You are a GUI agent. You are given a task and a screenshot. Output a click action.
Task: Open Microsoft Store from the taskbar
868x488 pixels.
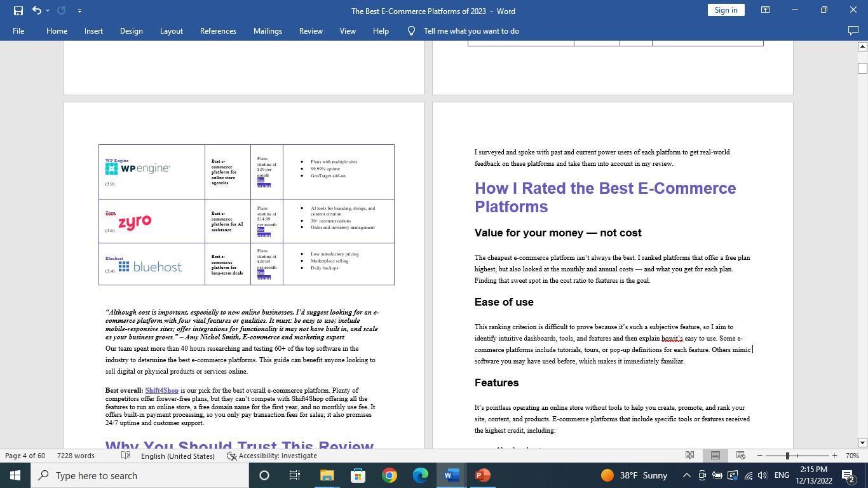[x=358, y=475]
